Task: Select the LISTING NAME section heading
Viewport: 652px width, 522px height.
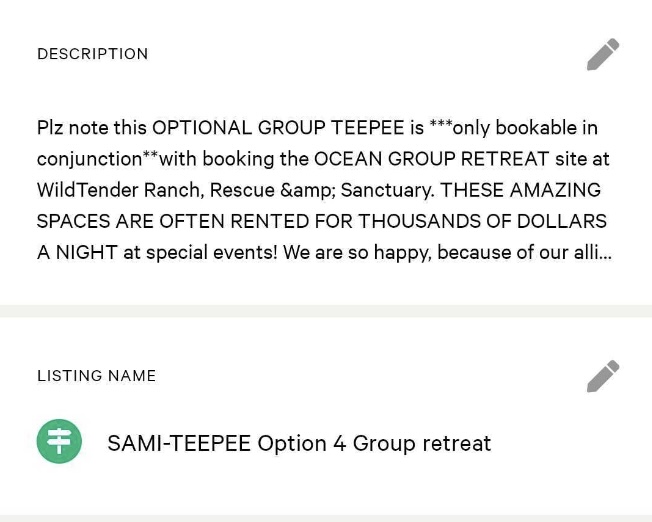Action: click(96, 376)
